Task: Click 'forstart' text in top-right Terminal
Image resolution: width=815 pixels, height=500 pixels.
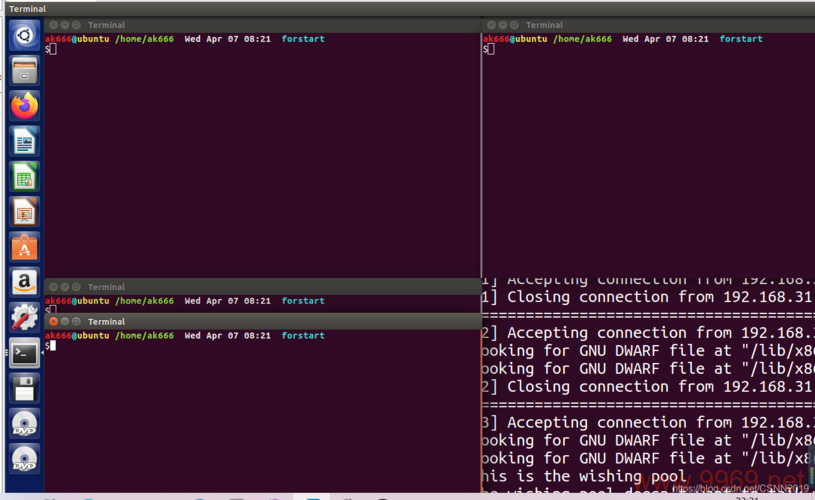Action: pyautogui.click(x=741, y=39)
